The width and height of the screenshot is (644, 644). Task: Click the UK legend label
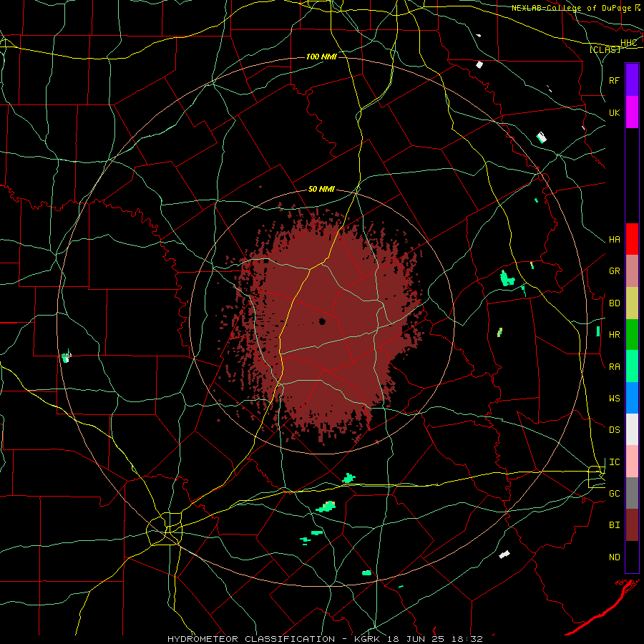pos(614,112)
